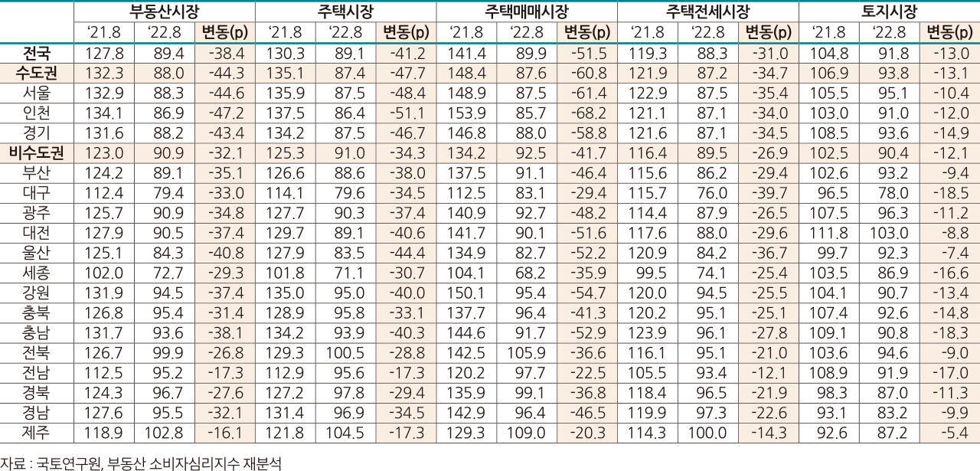This screenshot has height=471, width=980.
Task: Select the 146.8 cell in 경기 row
Action: point(466,133)
